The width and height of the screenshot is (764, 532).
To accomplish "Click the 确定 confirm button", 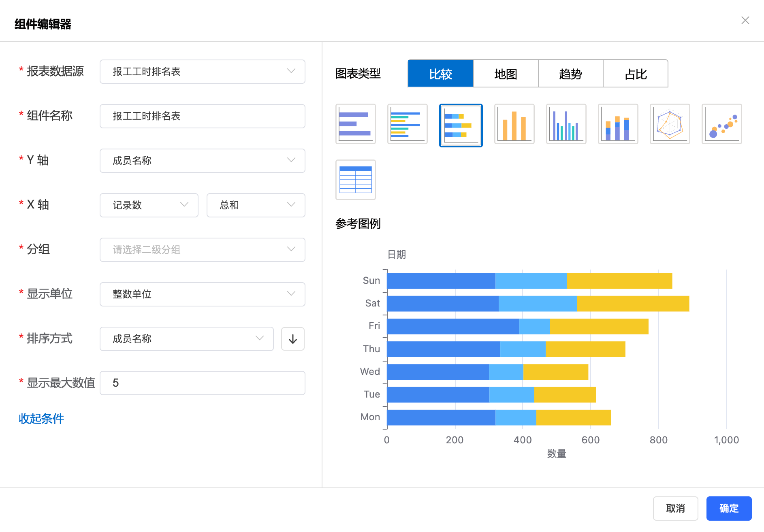I will pyautogui.click(x=728, y=508).
